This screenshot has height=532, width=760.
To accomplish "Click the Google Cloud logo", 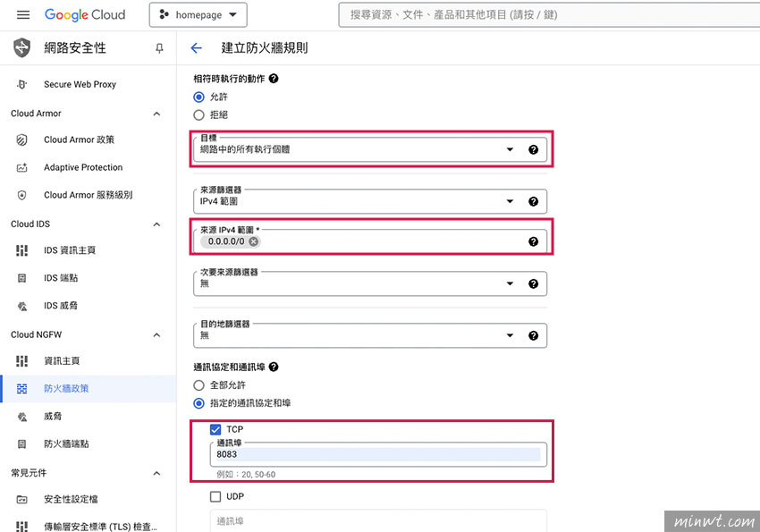I will coord(85,15).
